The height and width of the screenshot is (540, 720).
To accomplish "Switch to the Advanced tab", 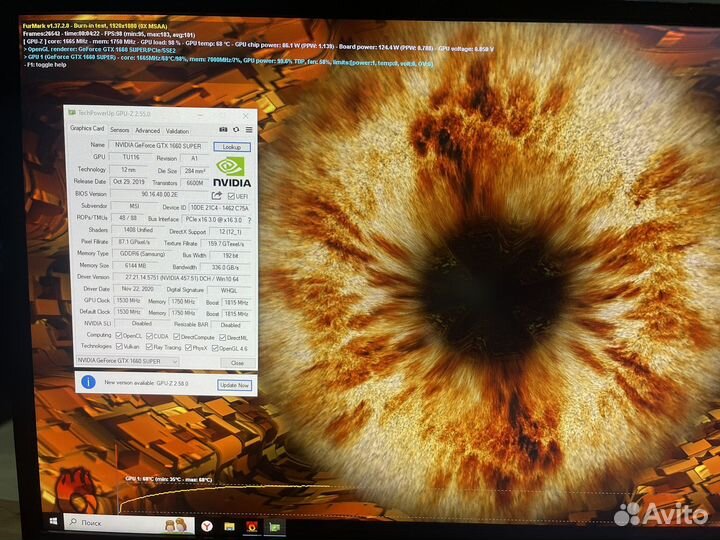I will point(147,130).
